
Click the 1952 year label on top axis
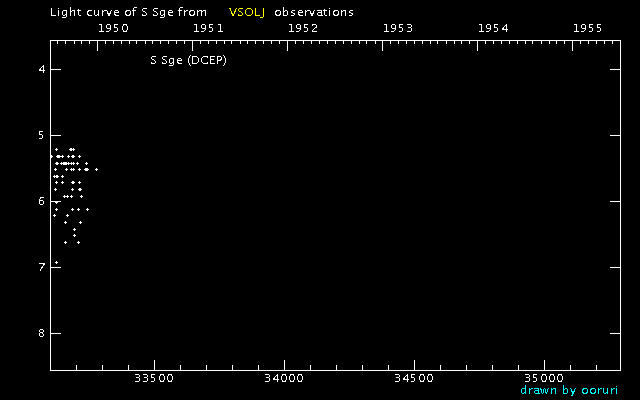coord(303,28)
